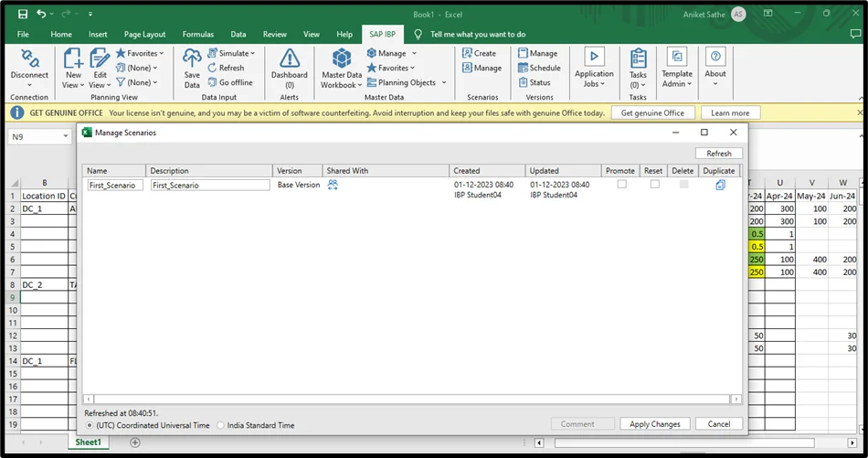Open the Name Box dropdown arrow
The image size is (868, 458).
click(65, 136)
